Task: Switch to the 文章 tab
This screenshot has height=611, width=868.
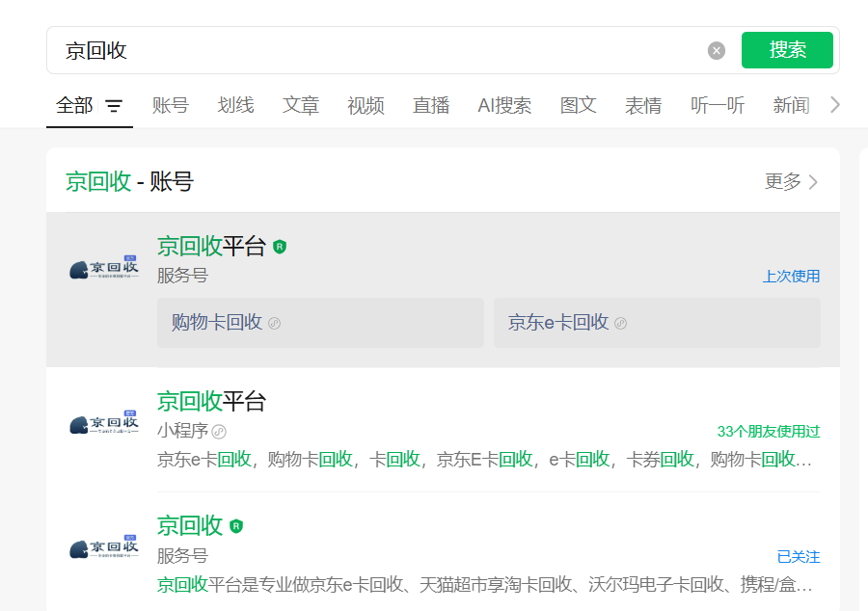Action: point(301,105)
